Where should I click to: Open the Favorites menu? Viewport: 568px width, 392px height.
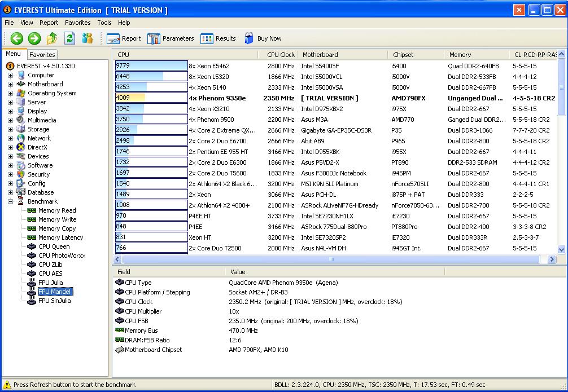(77, 23)
